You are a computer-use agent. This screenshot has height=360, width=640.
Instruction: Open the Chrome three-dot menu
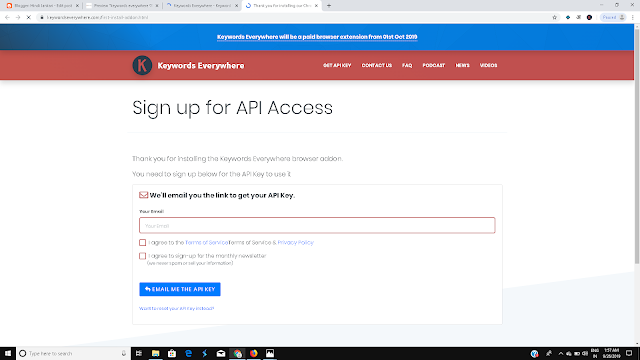point(633,18)
